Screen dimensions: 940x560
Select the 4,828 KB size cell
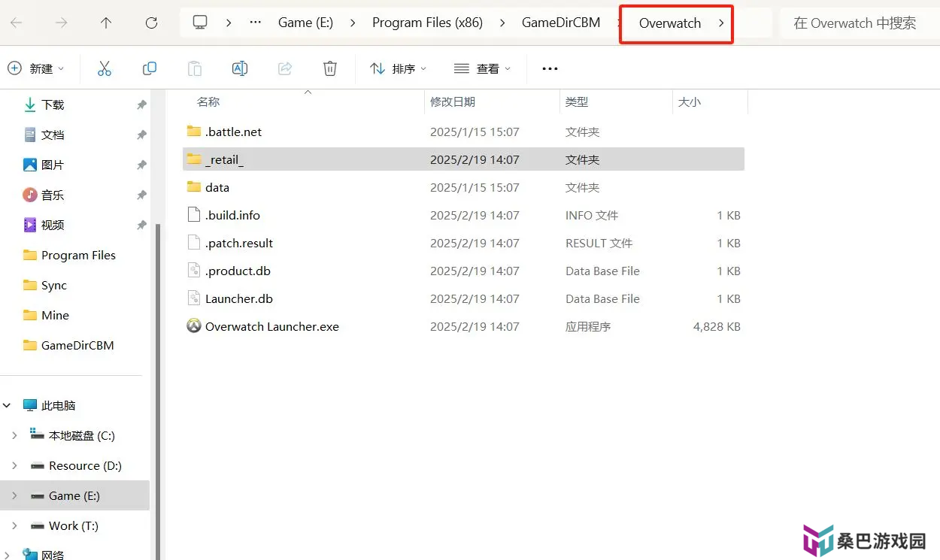(x=717, y=326)
